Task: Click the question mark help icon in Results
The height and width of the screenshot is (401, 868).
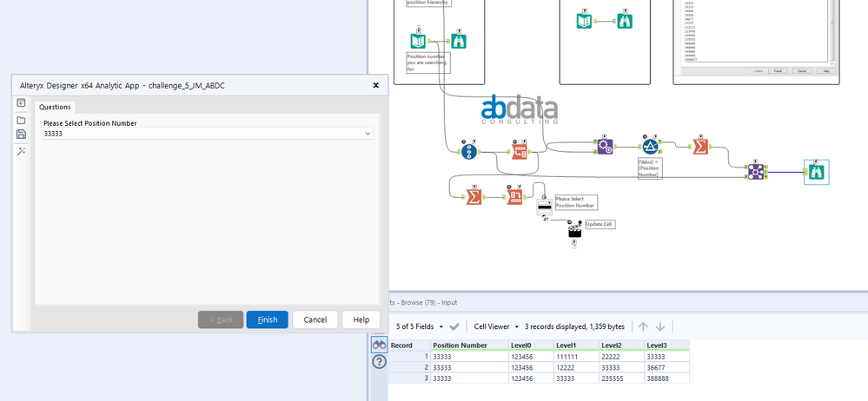Action: 379,362
